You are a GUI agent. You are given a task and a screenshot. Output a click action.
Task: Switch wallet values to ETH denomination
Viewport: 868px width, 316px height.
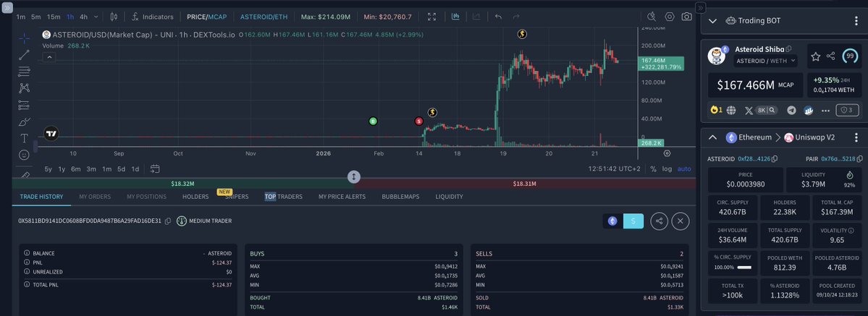pyautogui.click(x=612, y=221)
